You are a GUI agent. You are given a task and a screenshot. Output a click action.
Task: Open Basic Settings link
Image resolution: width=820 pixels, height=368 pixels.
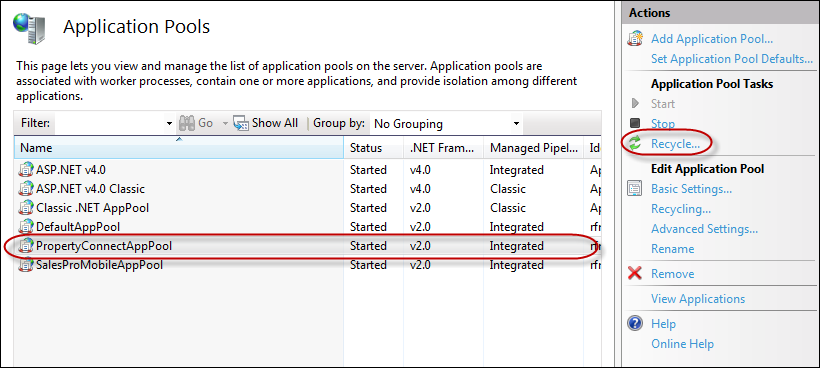point(691,189)
